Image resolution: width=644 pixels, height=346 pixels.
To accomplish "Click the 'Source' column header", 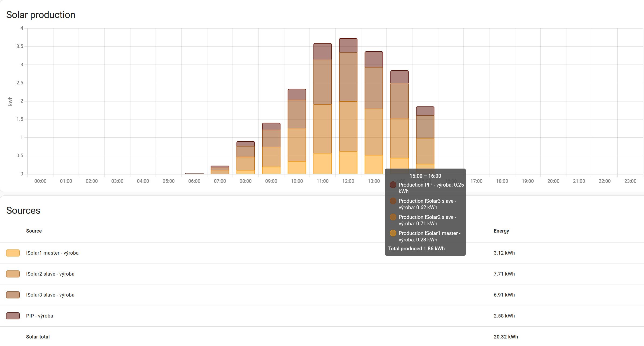I will (x=34, y=231).
